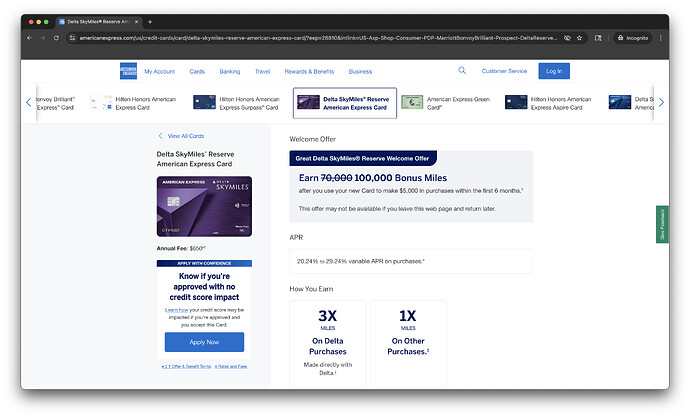Reload the page with the browser refresh icon
Viewport: 690px width, 416px height.
tap(56, 37)
